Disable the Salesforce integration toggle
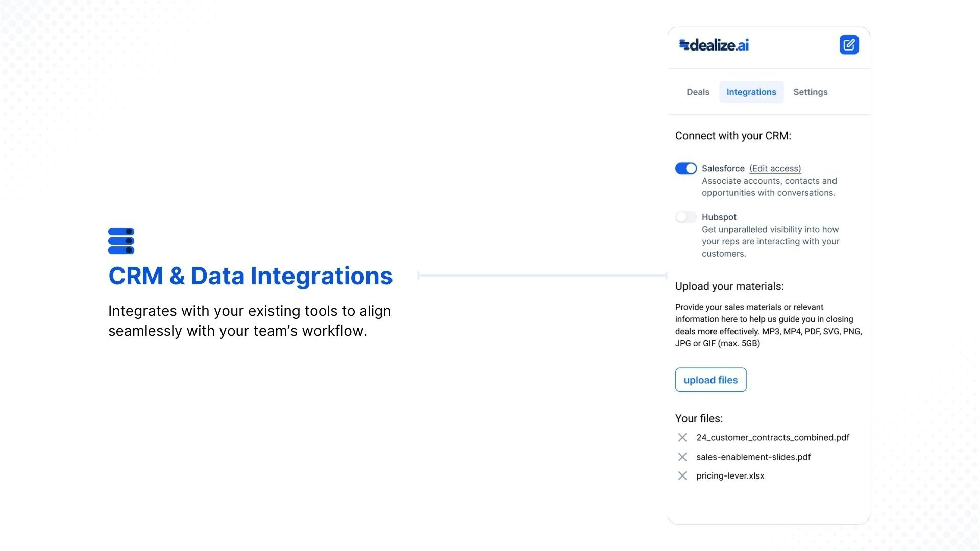This screenshot has width=980, height=551. [x=685, y=169]
